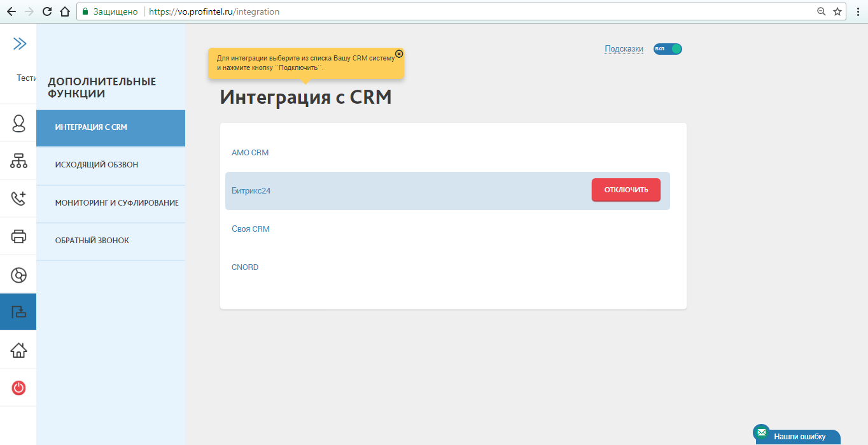Image resolution: width=868 pixels, height=445 pixels.
Task: Click the browser home icon
Action: [x=64, y=11]
